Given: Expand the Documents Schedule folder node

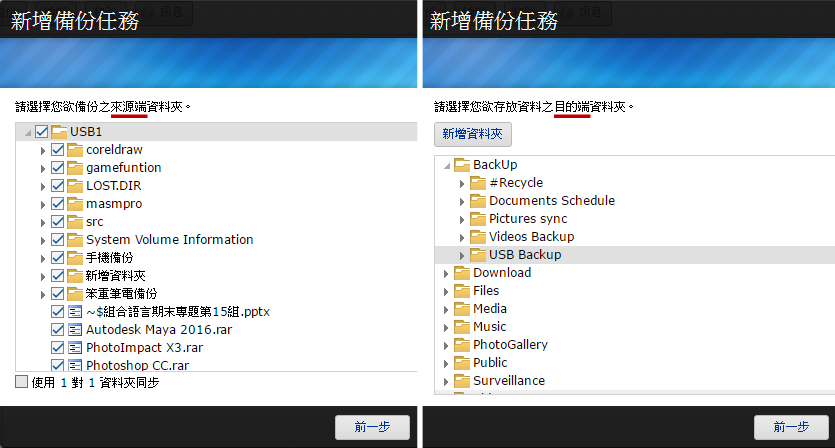Looking at the screenshot, I should [462, 202].
